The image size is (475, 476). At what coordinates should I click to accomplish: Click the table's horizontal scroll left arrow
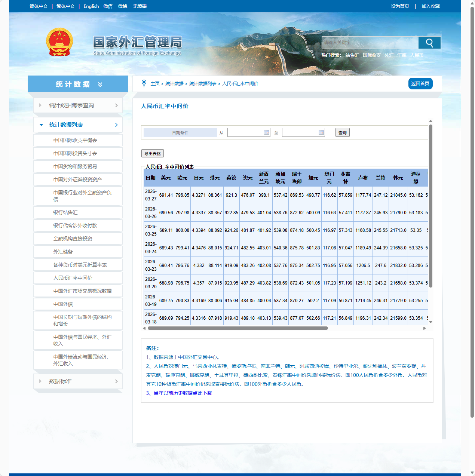coord(144,328)
